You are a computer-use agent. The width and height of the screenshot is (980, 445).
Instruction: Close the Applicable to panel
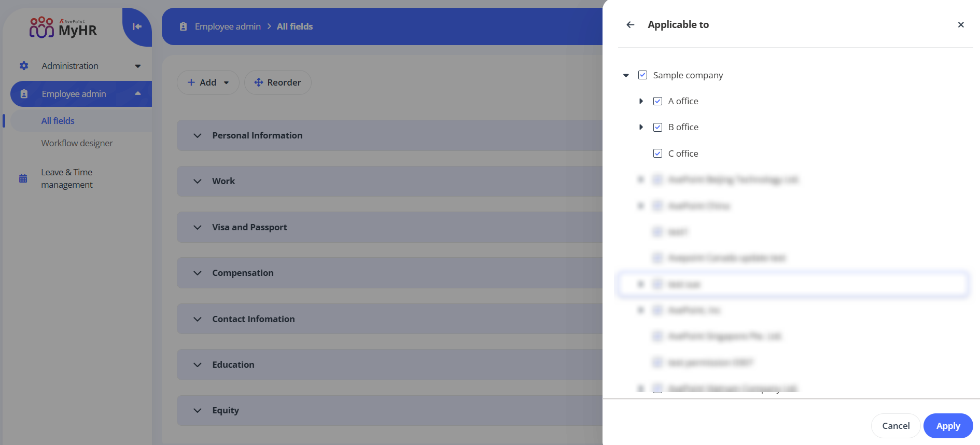(x=960, y=25)
